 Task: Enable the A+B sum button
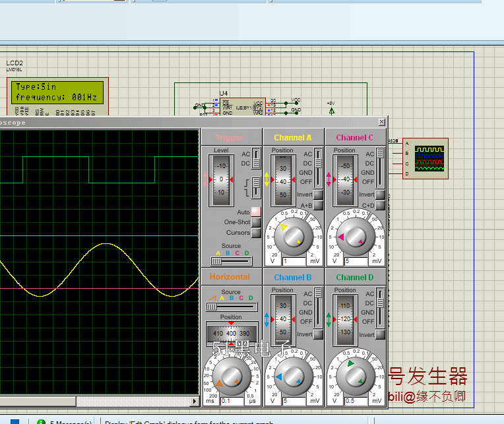pyautogui.click(x=318, y=205)
